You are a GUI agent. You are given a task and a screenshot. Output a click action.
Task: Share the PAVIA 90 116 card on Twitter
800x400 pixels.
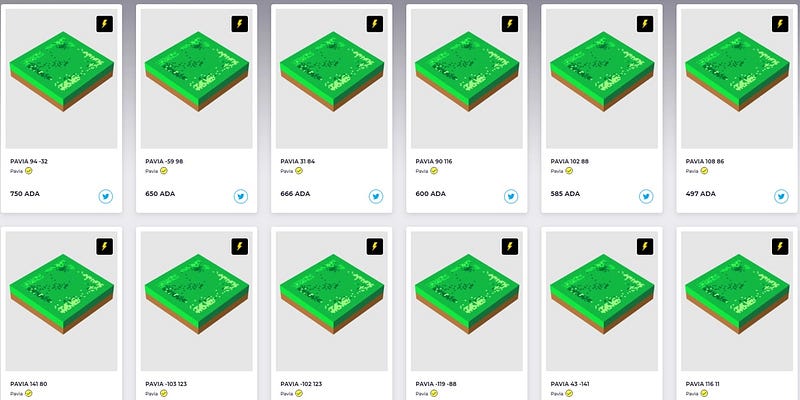click(x=511, y=196)
